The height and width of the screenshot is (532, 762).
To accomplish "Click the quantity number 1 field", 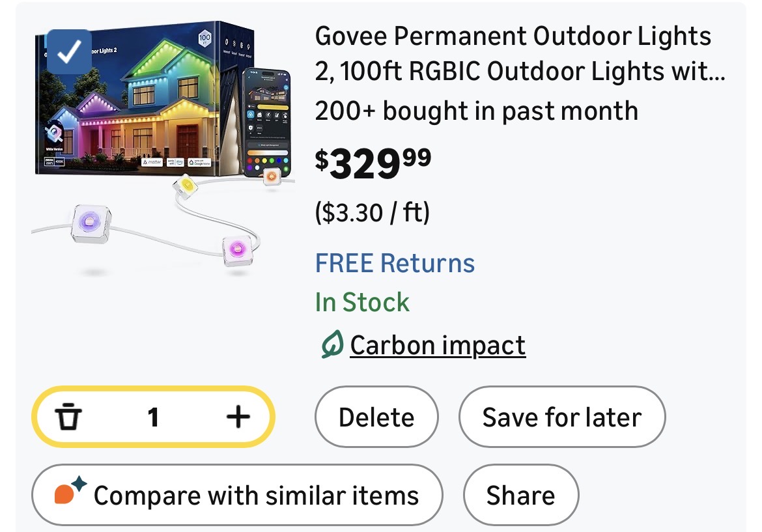I will point(153,417).
